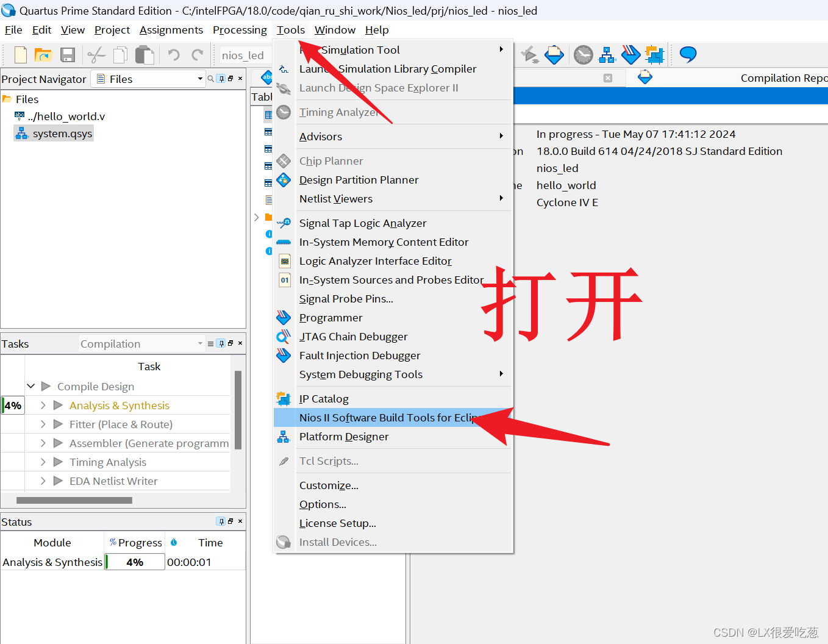Click the Undo arrow icon
Viewport: 828px width, 644px height.
174,55
